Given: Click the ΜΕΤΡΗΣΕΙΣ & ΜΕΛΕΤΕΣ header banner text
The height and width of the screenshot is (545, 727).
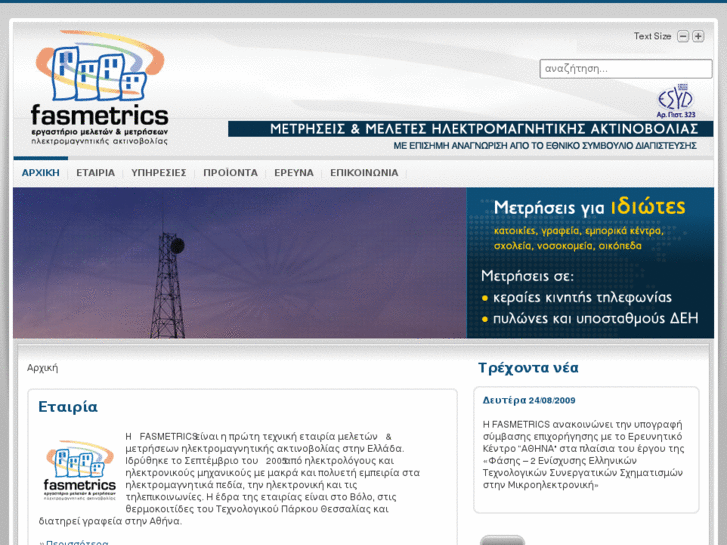Looking at the screenshot, I should tap(484, 128).
